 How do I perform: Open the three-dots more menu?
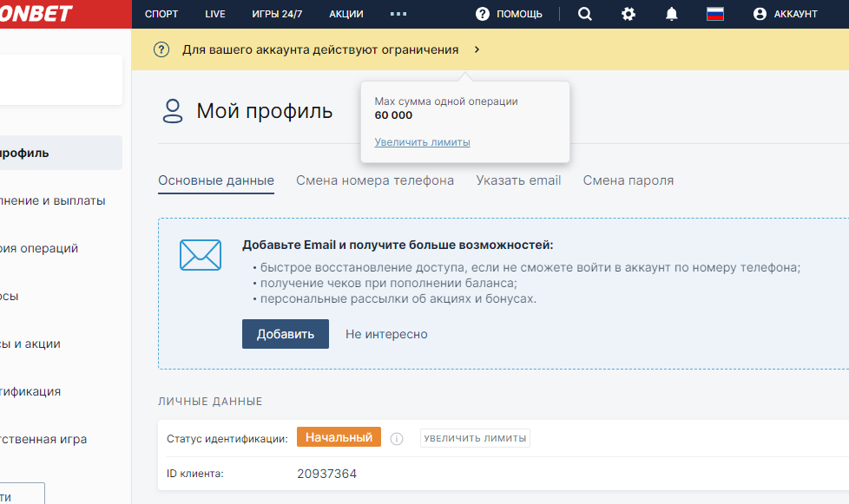[398, 14]
